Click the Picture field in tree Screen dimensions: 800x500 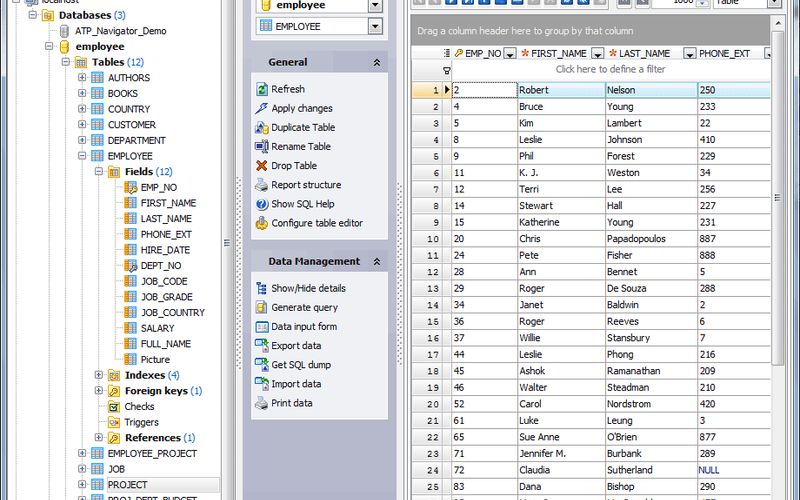[155, 359]
